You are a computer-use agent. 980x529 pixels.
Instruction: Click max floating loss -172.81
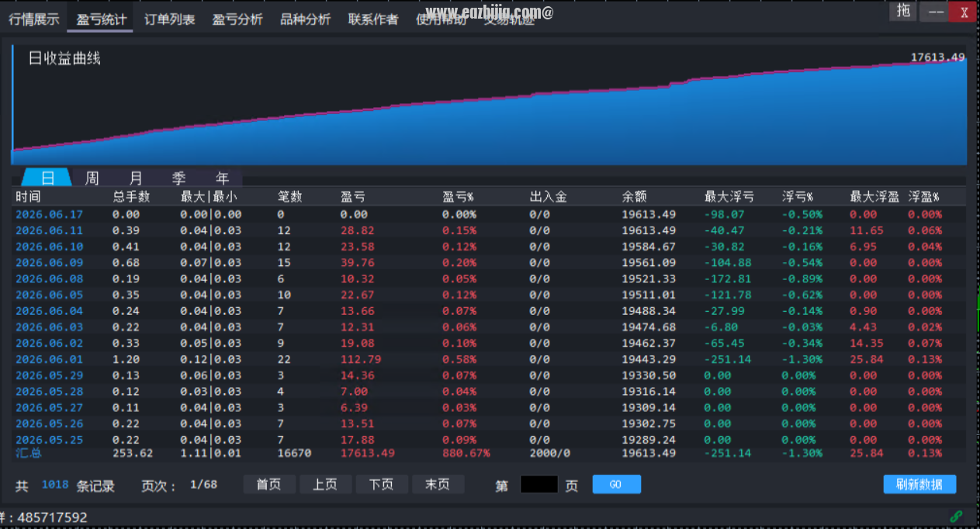pos(728,278)
